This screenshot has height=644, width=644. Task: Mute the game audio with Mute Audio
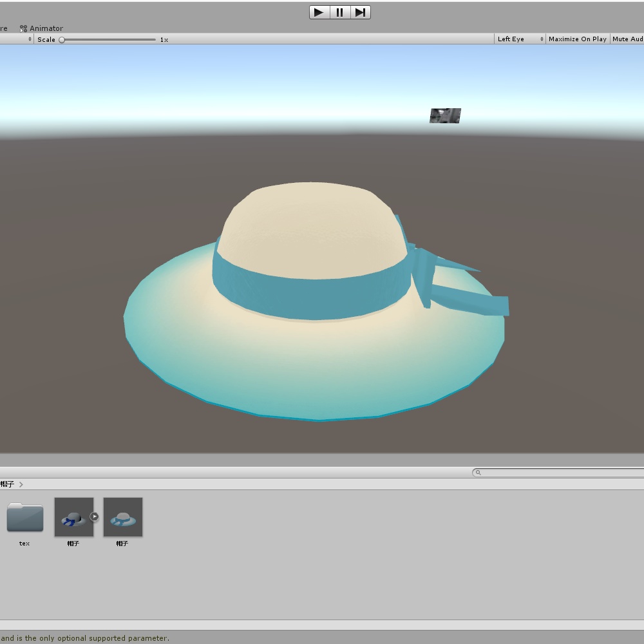point(628,39)
